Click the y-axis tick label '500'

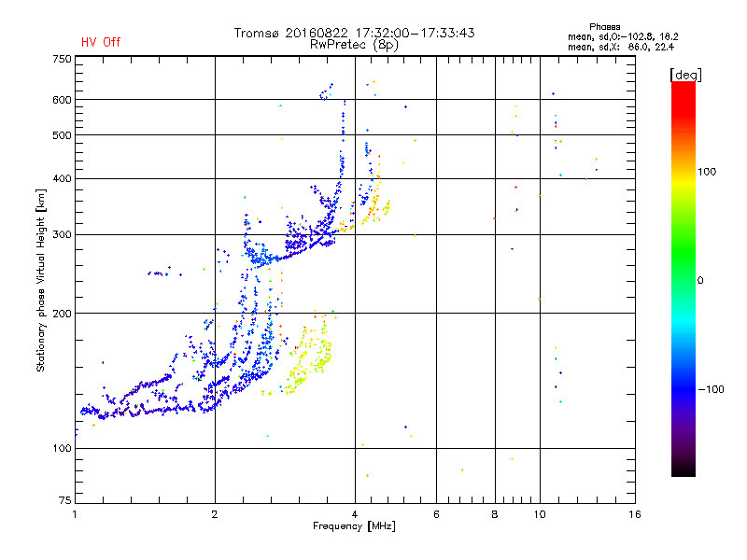point(62,135)
